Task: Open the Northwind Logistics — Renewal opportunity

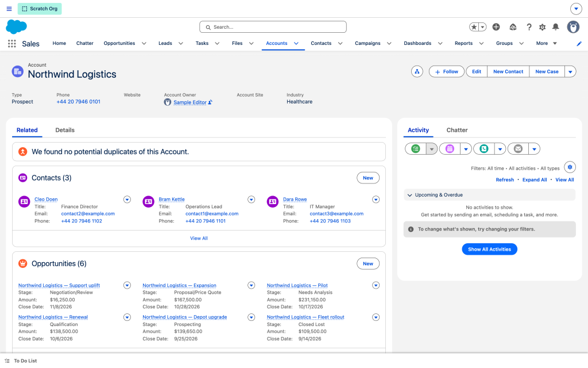Action: 53,317
